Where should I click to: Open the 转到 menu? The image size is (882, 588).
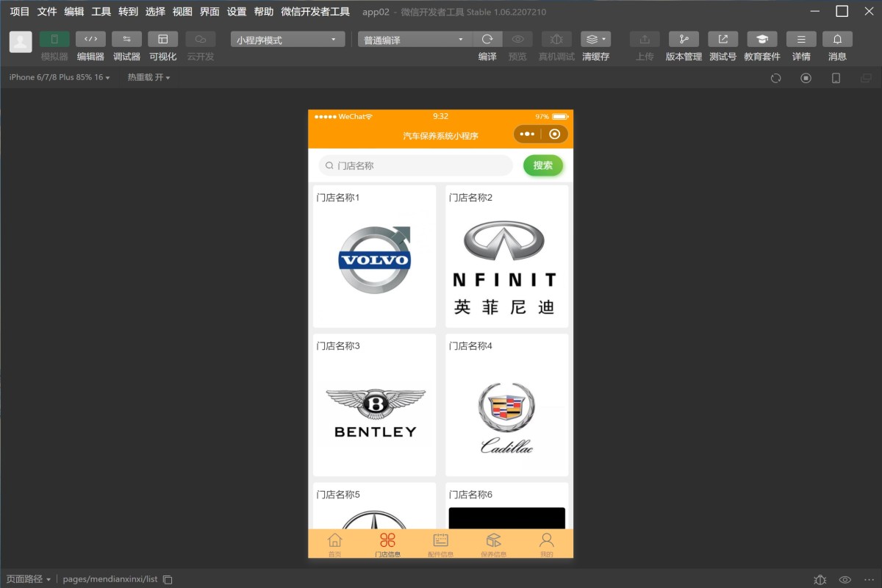(129, 12)
